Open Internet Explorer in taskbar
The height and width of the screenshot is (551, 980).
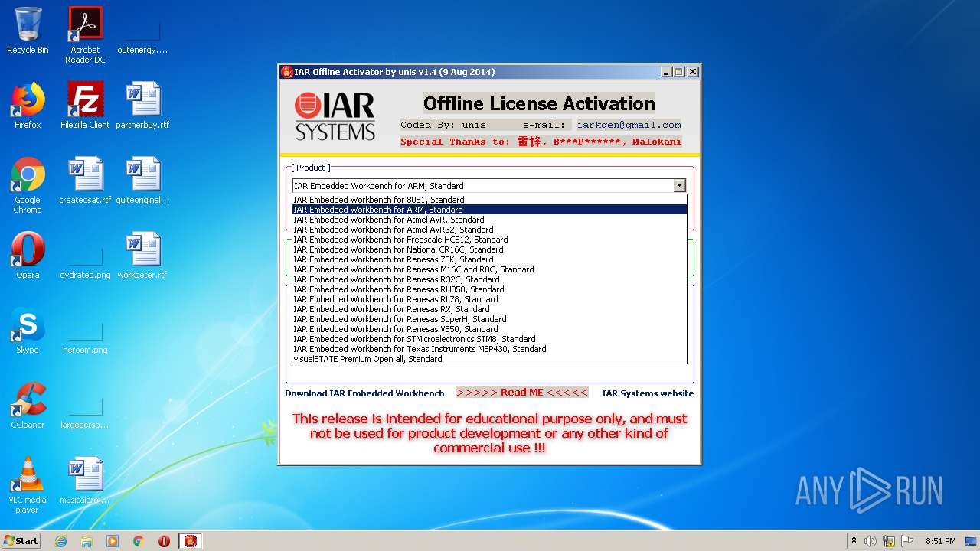pyautogui.click(x=60, y=541)
